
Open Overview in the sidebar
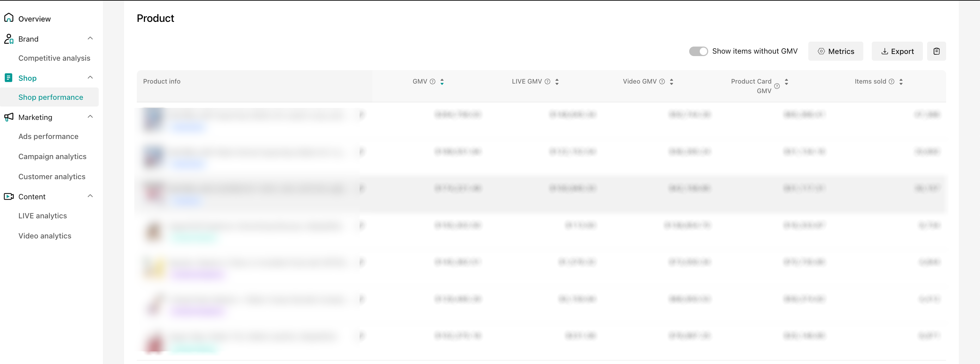click(x=34, y=19)
